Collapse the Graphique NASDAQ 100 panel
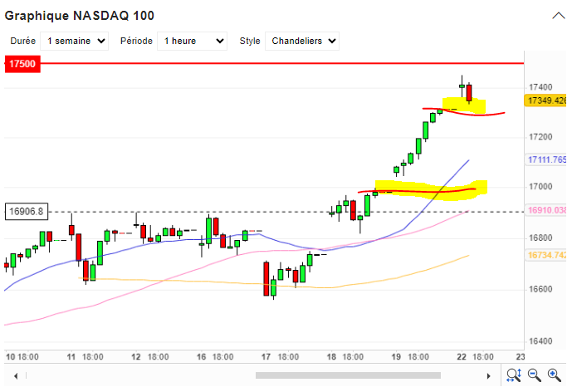The image size is (572, 392). click(558, 16)
